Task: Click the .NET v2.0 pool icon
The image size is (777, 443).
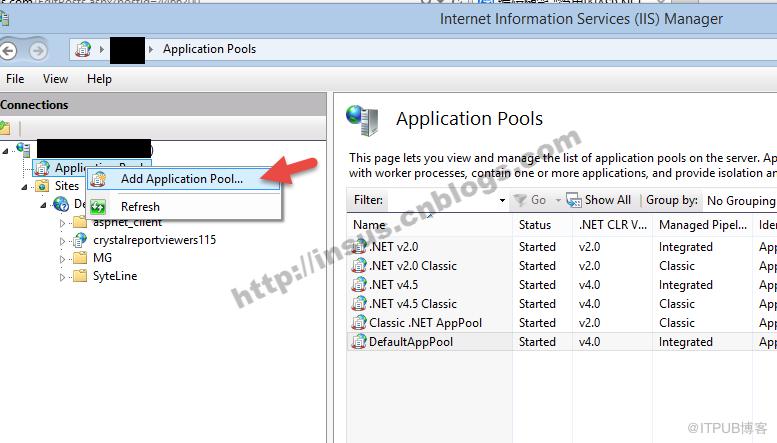Action: [359, 246]
